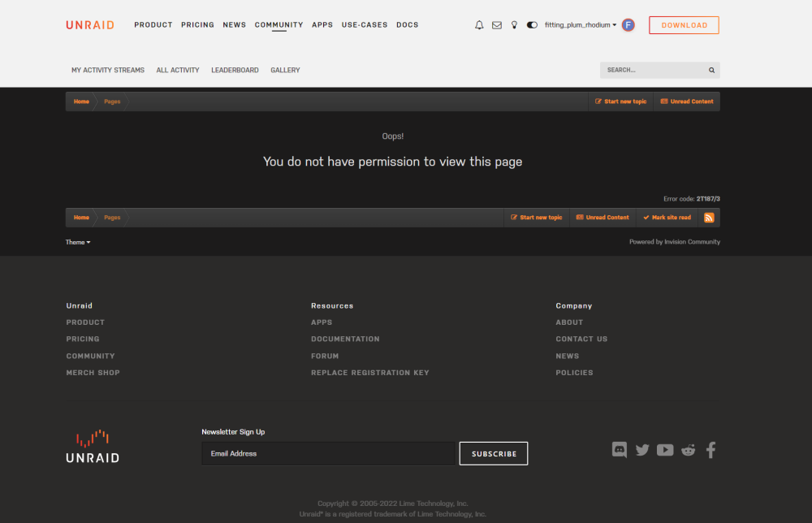Open the Twitter social icon
Image resolution: width=812 pixels, height=523 pixels.
(x=642, y=449)
